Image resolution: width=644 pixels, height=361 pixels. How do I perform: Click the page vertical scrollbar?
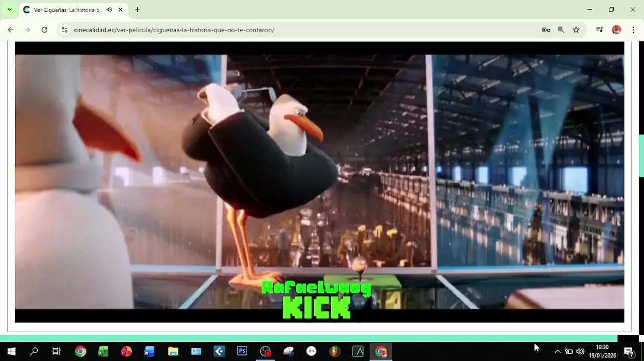point(641,155)
